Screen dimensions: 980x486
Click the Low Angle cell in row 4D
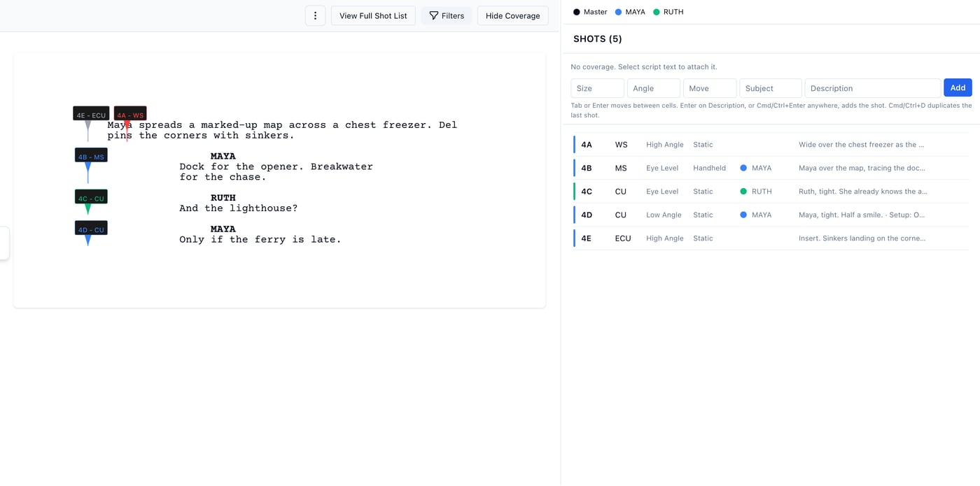click(664, 215)
